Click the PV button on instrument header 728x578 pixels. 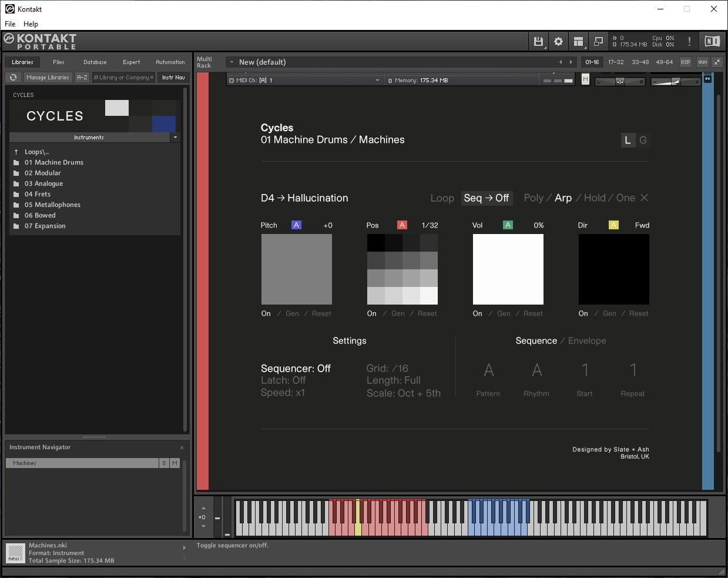(x=707, y=78)
